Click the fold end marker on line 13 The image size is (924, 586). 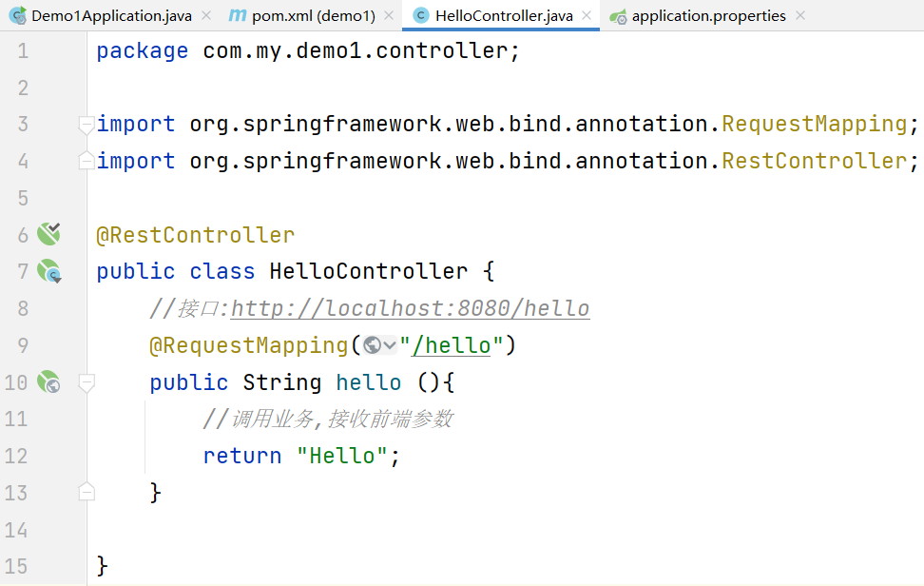[x=87, y=492]
